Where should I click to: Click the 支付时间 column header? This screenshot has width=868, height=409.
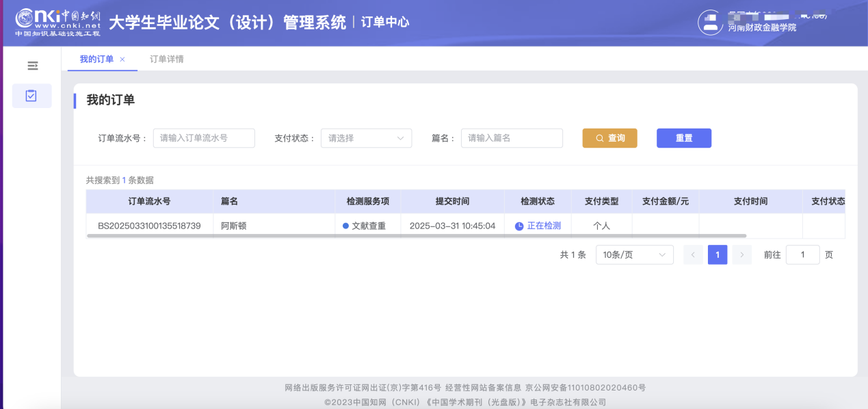(x=750, y=202)
